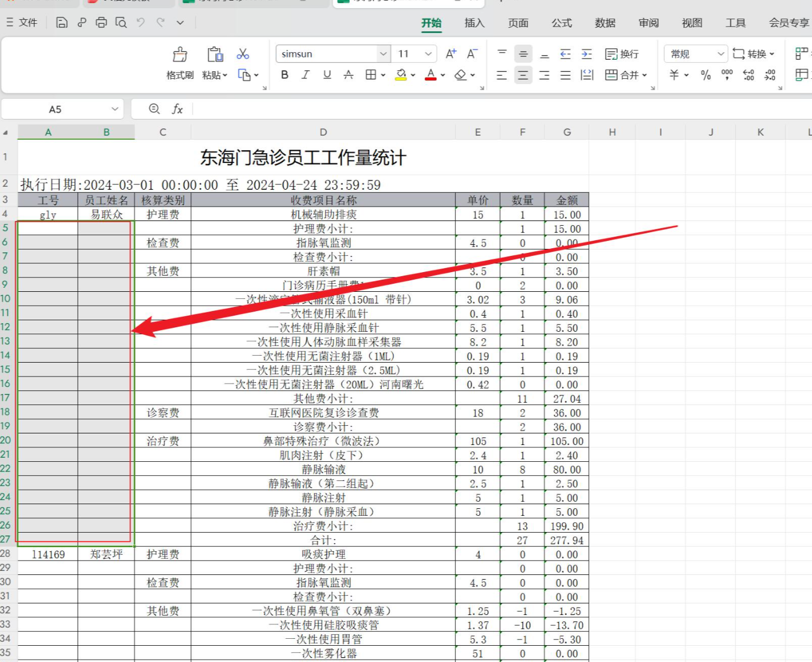Image resolution: width=812 pixels, height=662 pixels.
Task: Click Align Left button
Action: point(502,75)
